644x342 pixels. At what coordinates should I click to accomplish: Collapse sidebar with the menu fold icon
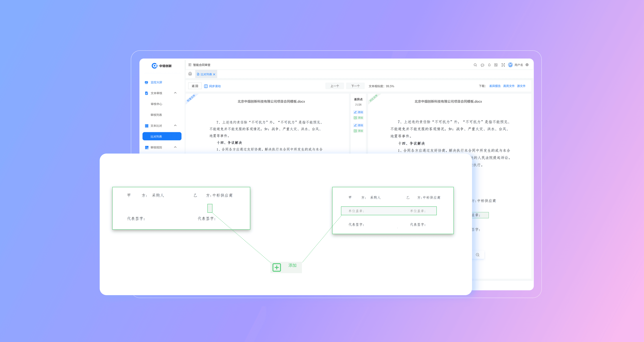pos(190,65)
